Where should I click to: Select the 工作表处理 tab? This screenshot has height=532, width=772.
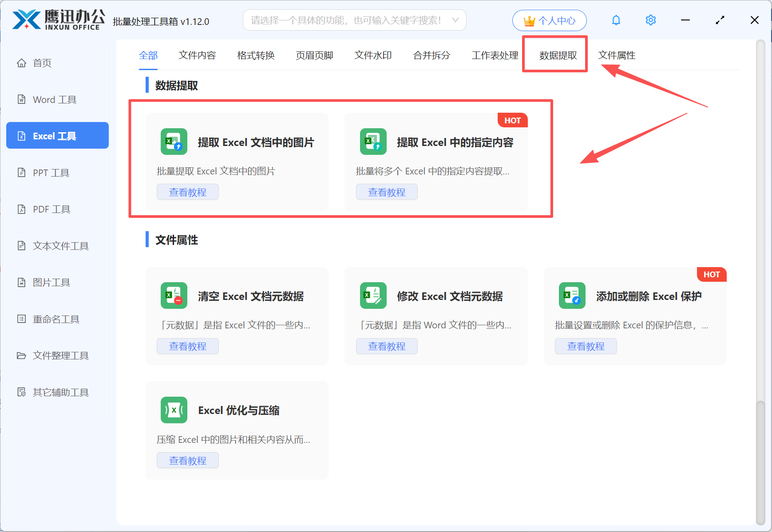click(x=495, y=55)
